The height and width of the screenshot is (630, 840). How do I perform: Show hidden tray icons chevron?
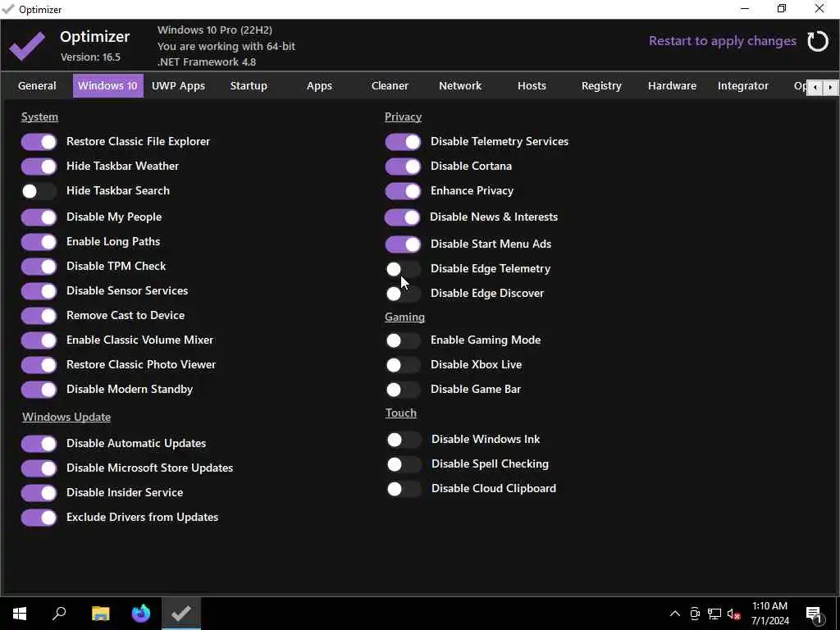(x=675, y=614)
